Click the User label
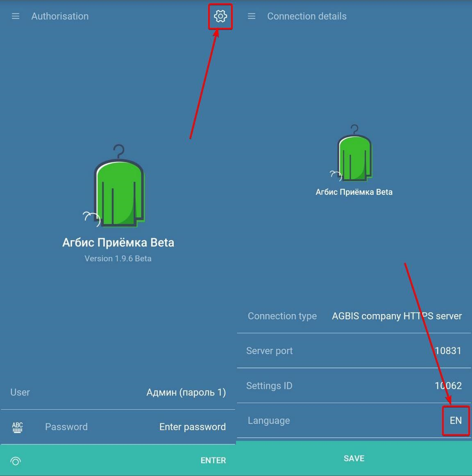Image resolution: width=472 pixels, height=476 pixels. pyautogui.click(x=20, y=392)
